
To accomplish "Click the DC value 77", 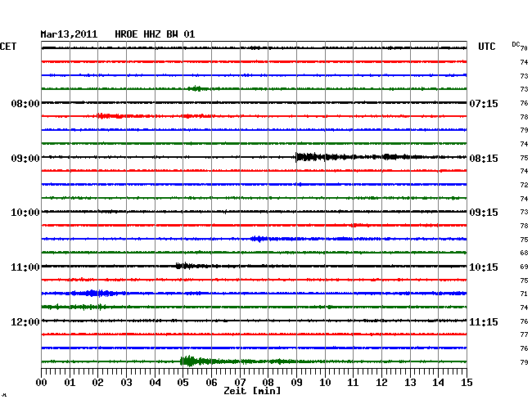I will pos(524,334).
